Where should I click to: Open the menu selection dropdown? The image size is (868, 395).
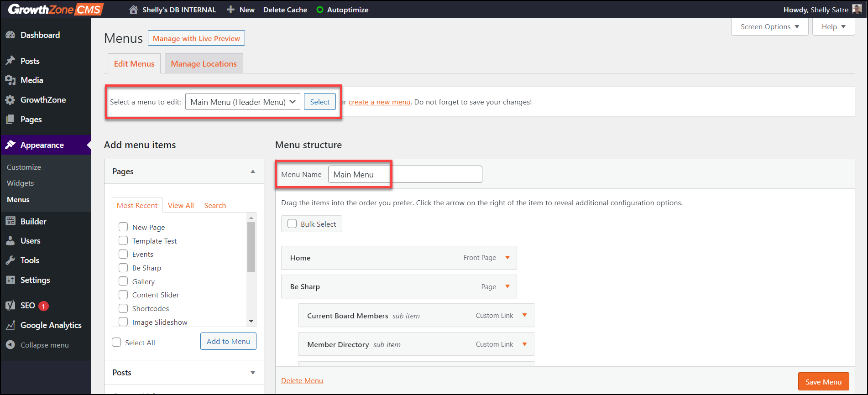[x=242, y=102]
